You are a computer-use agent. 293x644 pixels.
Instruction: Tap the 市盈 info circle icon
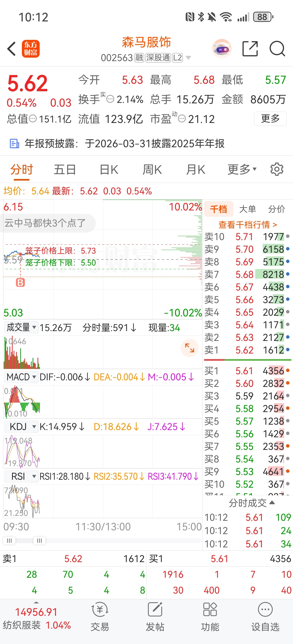click(182, 119)
